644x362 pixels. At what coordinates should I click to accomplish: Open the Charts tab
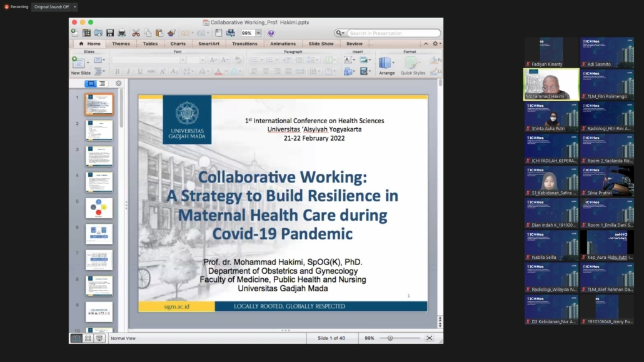point(178,44)
